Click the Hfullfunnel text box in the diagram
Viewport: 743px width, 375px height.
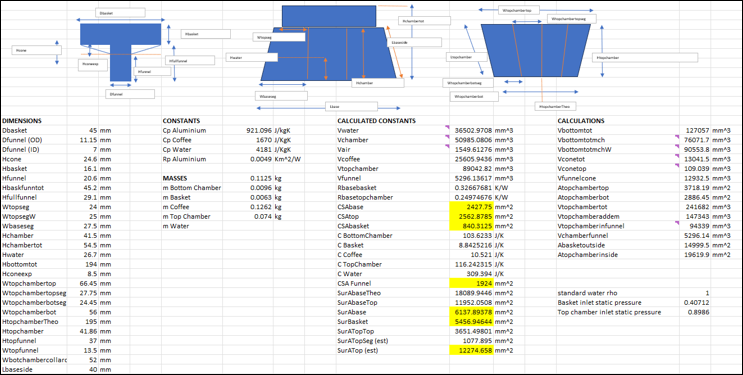coord(190,60)
